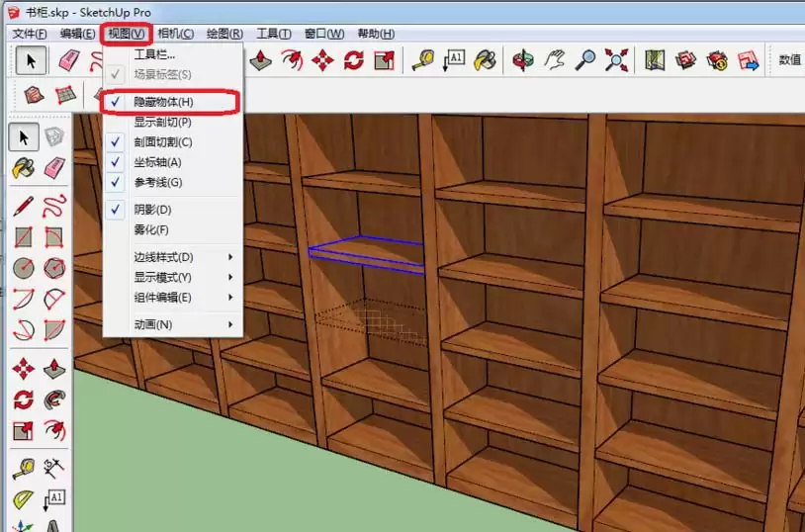Expand the 动画(N) submenu
This screenshot has height=532, width=805.
(172, 324)
